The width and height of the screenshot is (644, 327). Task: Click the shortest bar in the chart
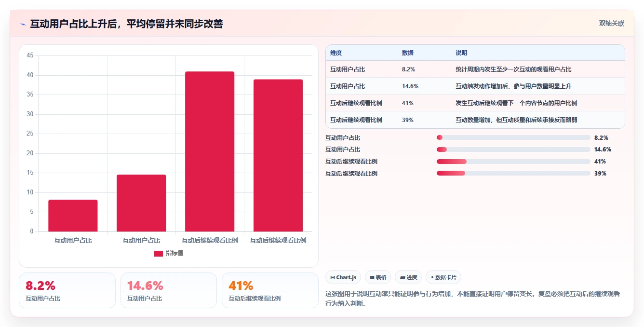click(73, 216)
